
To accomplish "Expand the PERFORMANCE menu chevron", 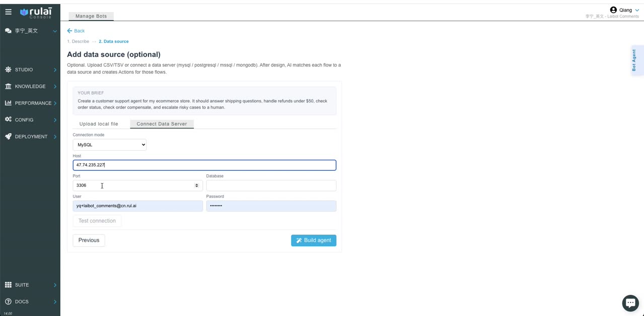I will pos(55,103).
